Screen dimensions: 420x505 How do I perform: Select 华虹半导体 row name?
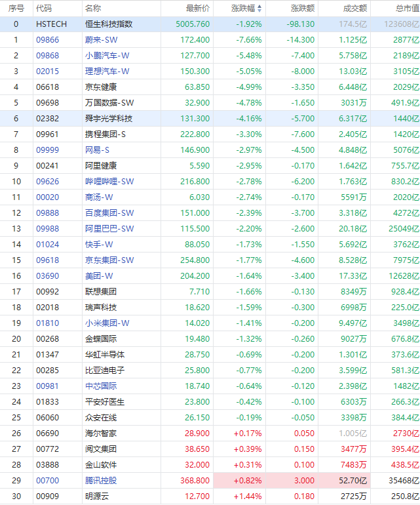(105, 355)
